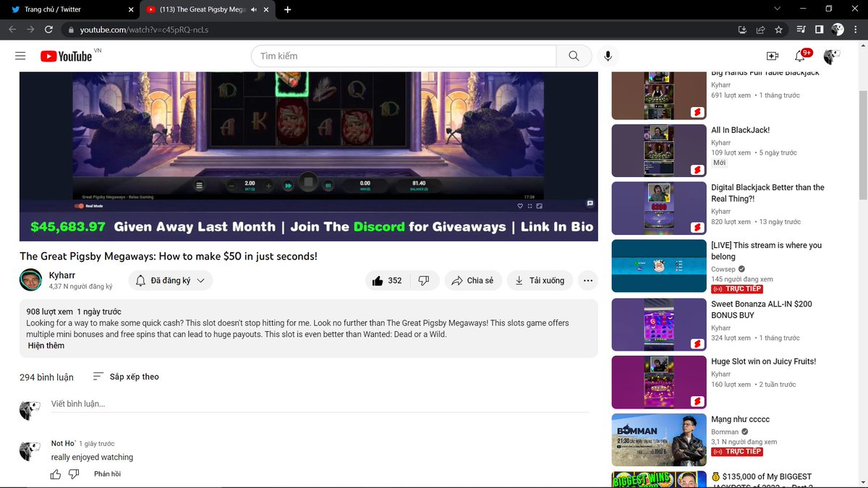Dislike the video with thumbs down
The image size is (868, 488).
pyautogui.click(x=425, y=281)
